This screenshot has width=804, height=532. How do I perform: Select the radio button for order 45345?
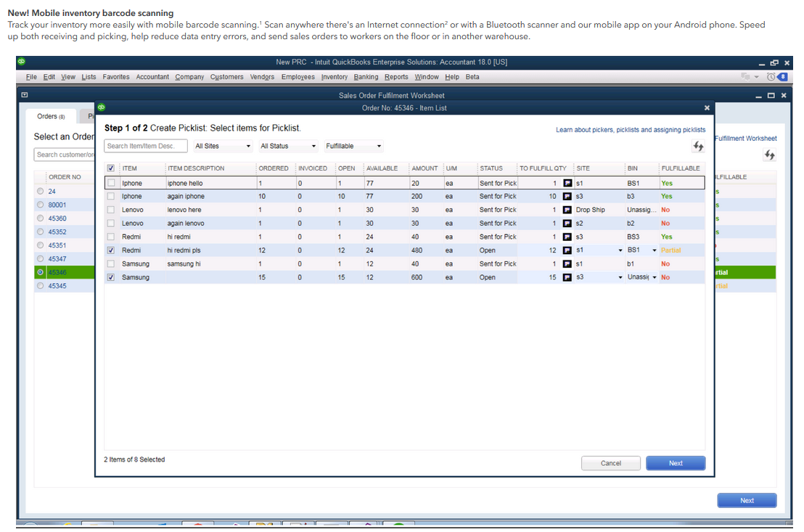click(x=41, y=286)
